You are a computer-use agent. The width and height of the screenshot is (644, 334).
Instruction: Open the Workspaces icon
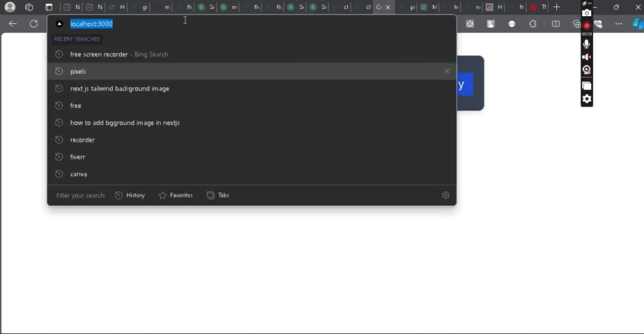coord(29,7)
